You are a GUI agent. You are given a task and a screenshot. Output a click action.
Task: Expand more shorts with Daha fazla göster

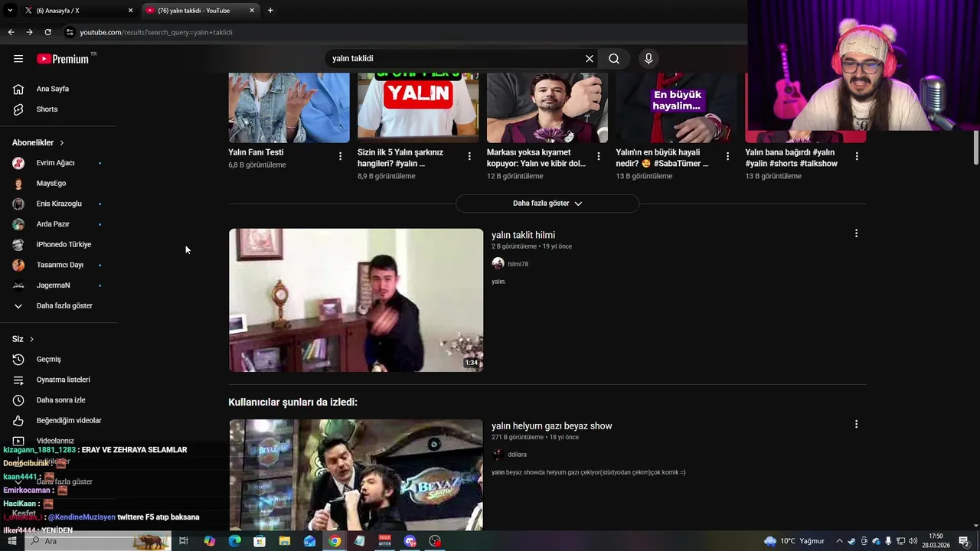pyautogui.click(x=547, y=204)
